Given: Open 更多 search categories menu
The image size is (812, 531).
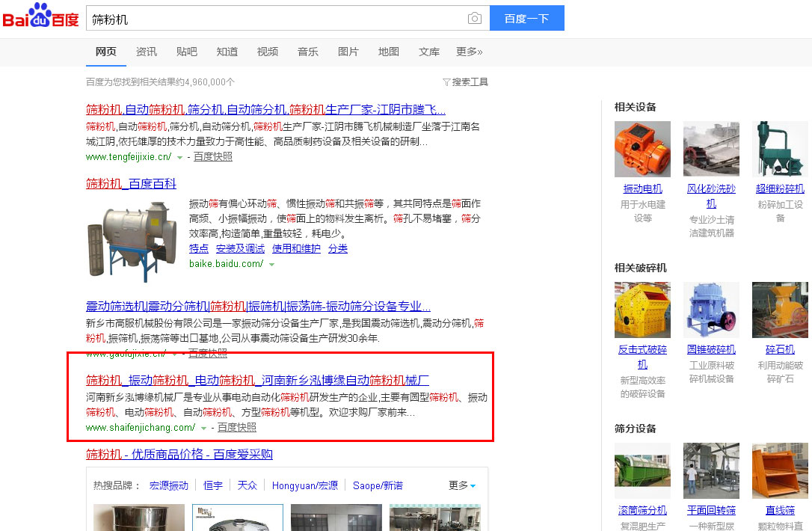Looking at the screenshot, I should (x=469, y=52).
